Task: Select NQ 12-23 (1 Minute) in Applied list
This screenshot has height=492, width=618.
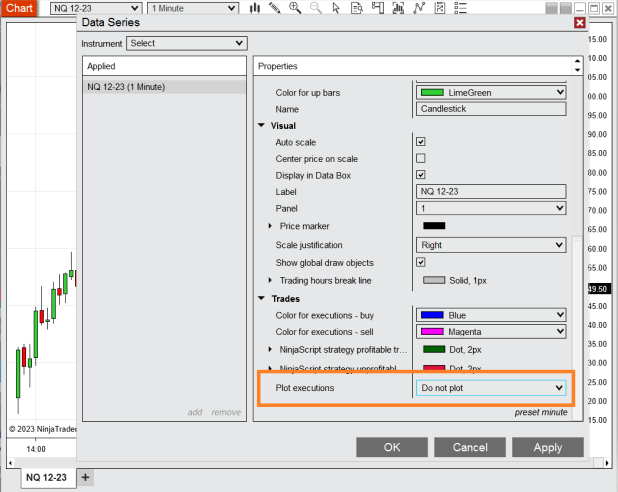Action: pos(164,87)
